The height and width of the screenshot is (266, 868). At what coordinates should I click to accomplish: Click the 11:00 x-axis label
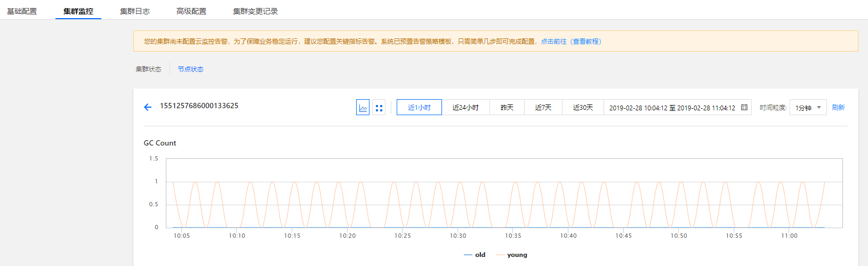(789, 236)
